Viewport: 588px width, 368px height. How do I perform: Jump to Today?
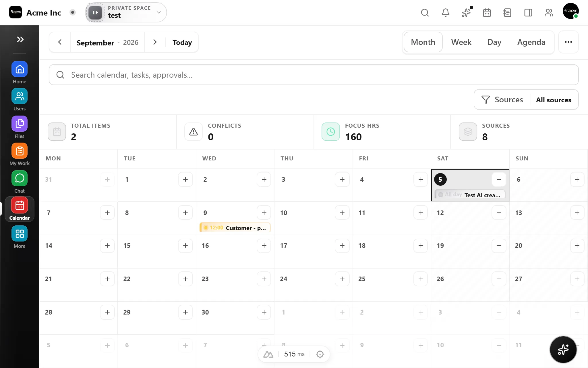[182, 42]
